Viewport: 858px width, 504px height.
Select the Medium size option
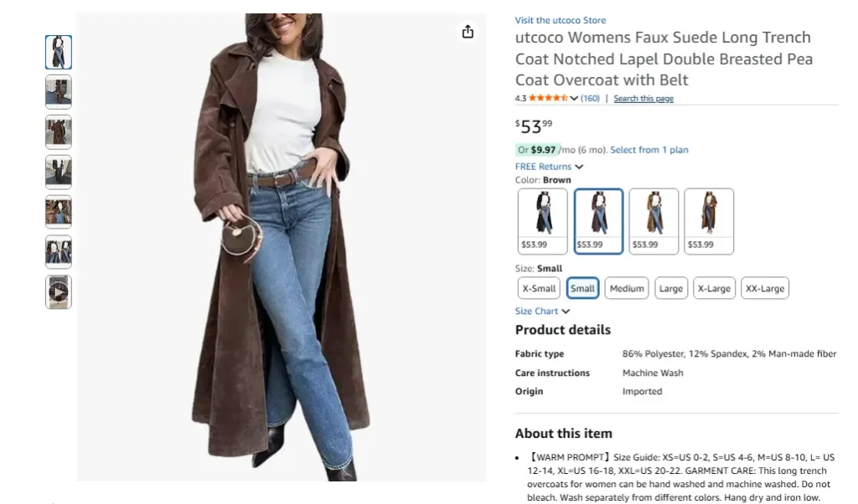point(626,287)
